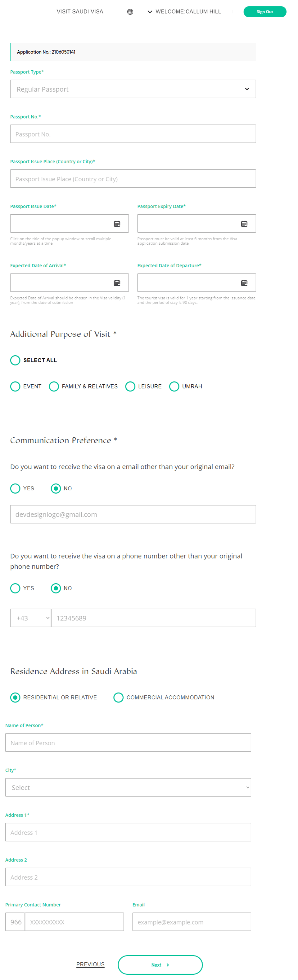This screenshot has height=980, width=298.
Task: Open the Expected Date of Departure calendar
Action: (244, 283)
